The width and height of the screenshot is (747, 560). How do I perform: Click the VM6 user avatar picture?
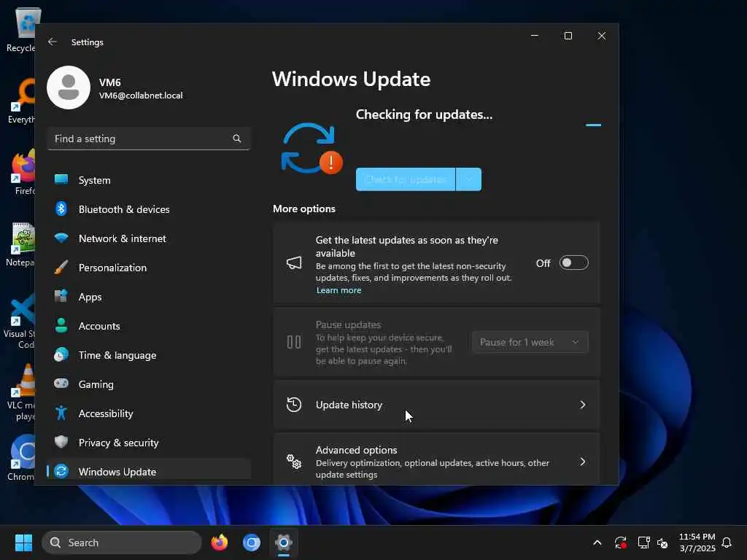(x=69, y=87)
